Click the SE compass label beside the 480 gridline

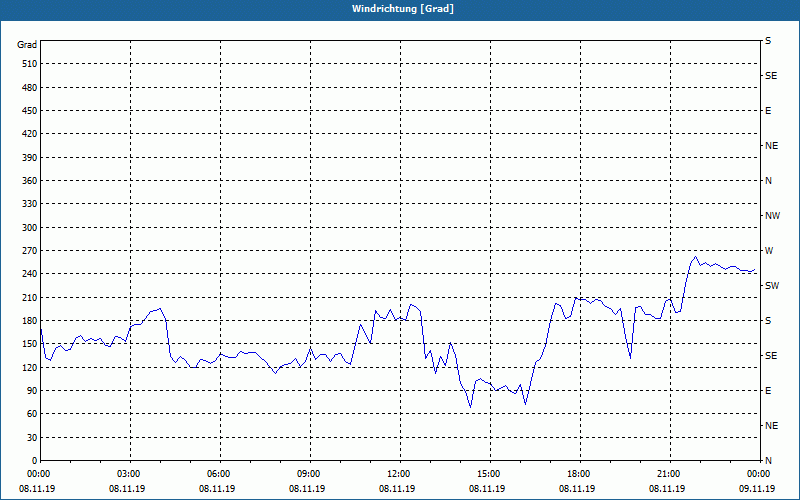click(771, 76)
